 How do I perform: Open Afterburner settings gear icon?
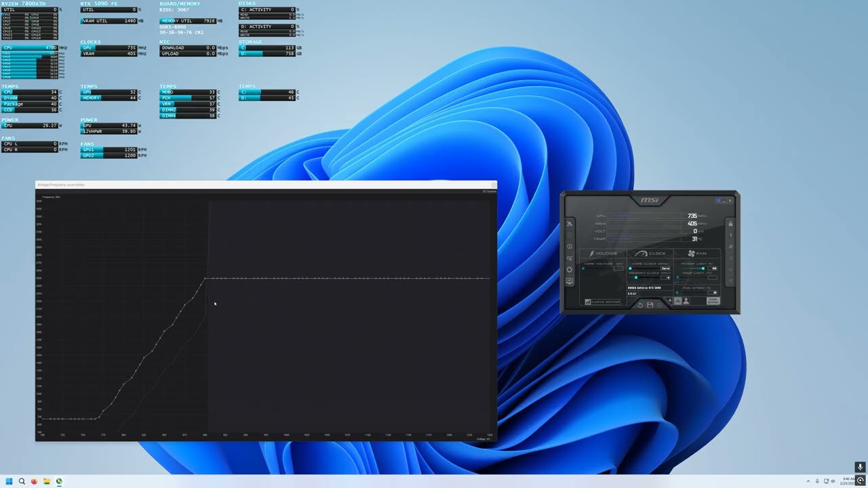click(570, 270)
